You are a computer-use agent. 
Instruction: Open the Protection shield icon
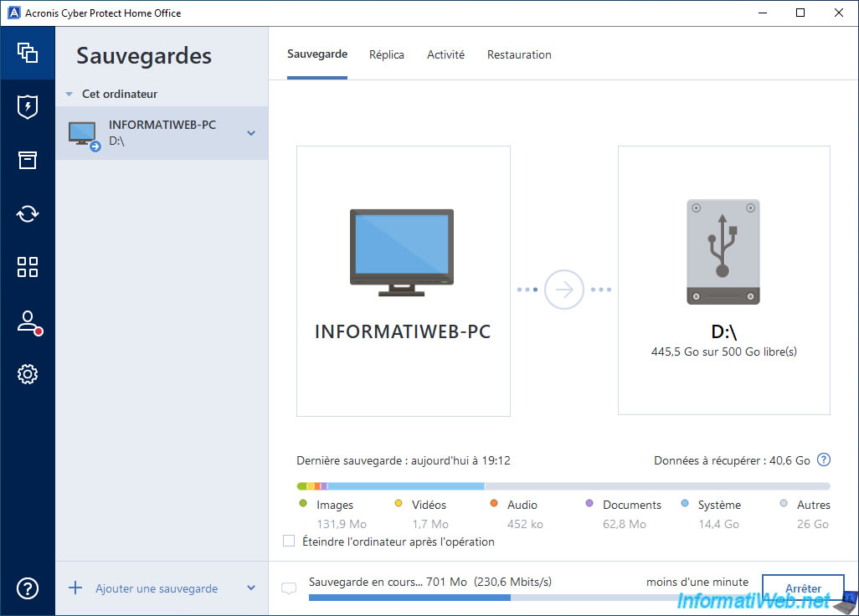coord(28,107)
